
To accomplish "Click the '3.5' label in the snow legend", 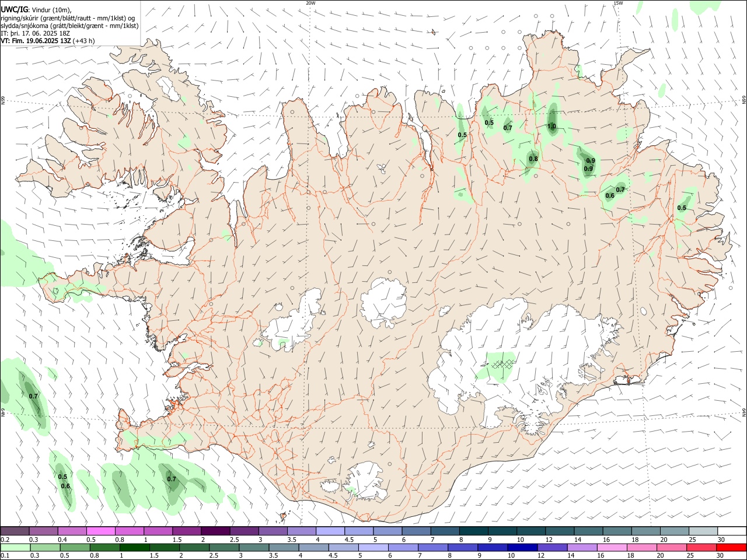I will 292,540.
